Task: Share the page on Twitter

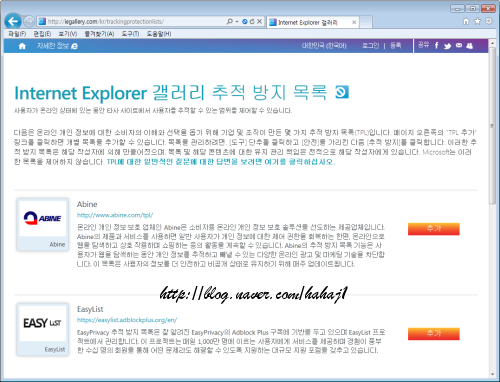Action: pos(447,46)
